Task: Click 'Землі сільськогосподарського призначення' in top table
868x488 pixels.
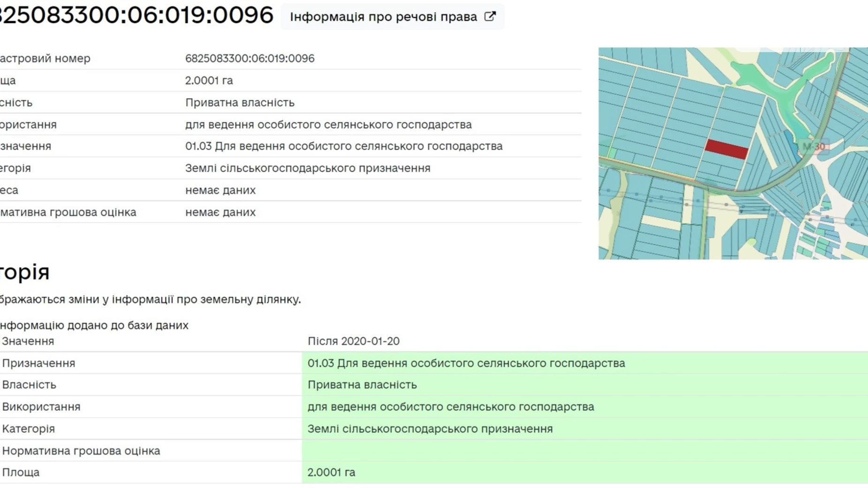Action: pos(308,168)
